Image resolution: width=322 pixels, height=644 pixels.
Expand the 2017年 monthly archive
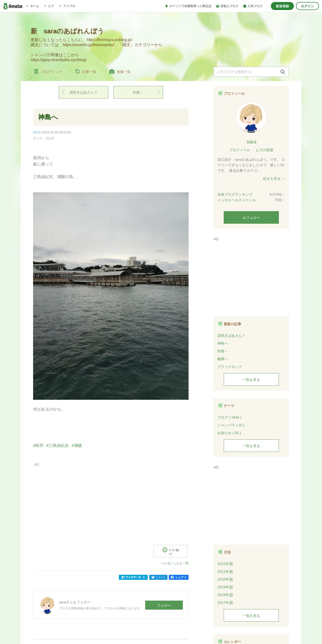tap(231, 603)
